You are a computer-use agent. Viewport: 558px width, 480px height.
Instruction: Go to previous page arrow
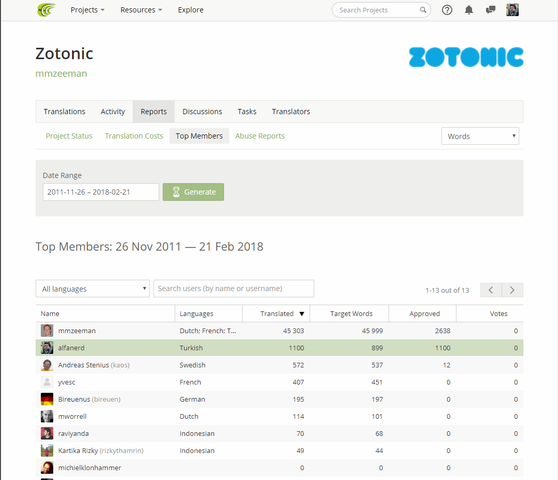point(491,290)
